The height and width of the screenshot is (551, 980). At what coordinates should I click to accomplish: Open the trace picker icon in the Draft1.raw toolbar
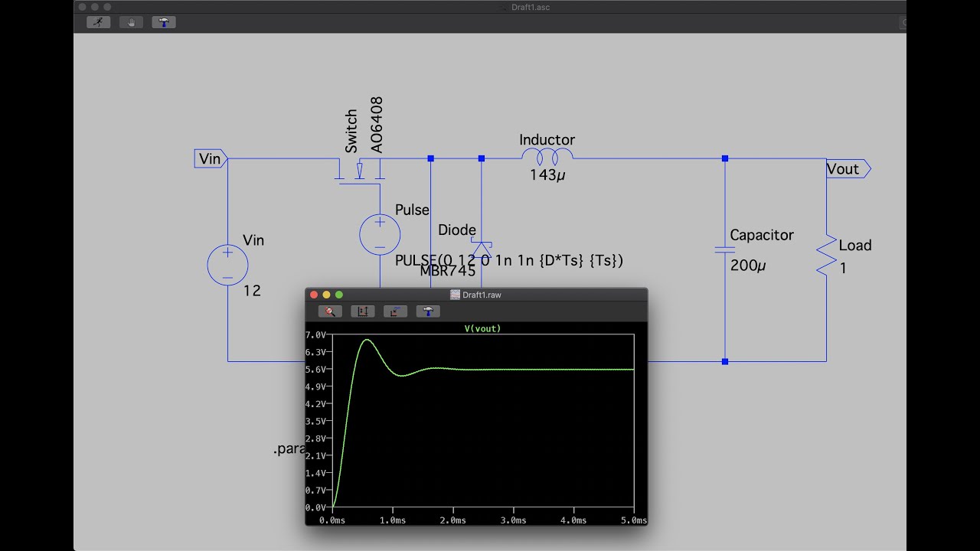pos(395,311)
